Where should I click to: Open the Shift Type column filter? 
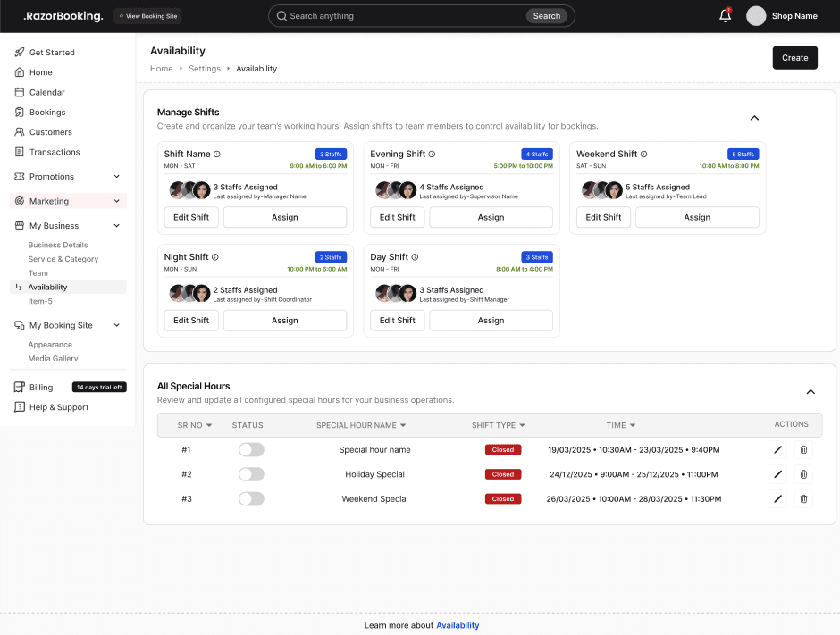click(523, 425)
